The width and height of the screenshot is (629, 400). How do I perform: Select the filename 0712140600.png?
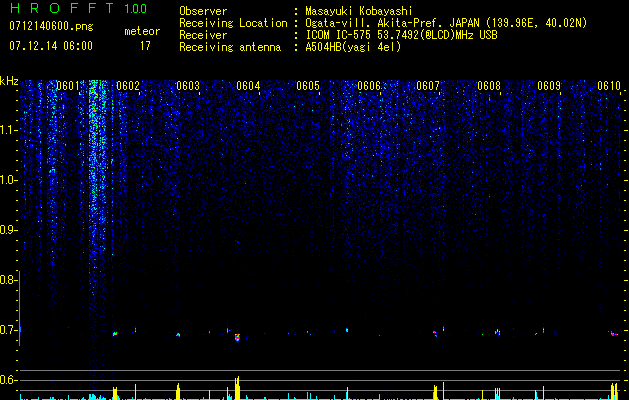click(51, 27)
